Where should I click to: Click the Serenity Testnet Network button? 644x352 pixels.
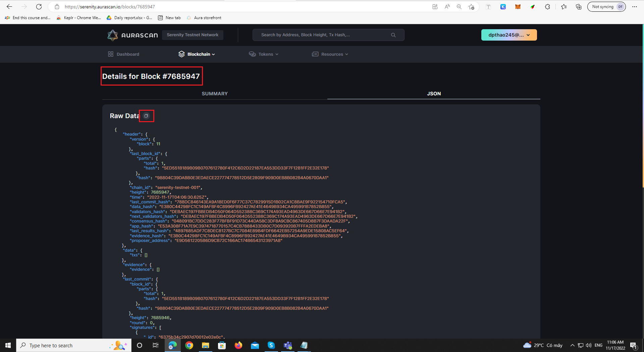tap(193, 35)
